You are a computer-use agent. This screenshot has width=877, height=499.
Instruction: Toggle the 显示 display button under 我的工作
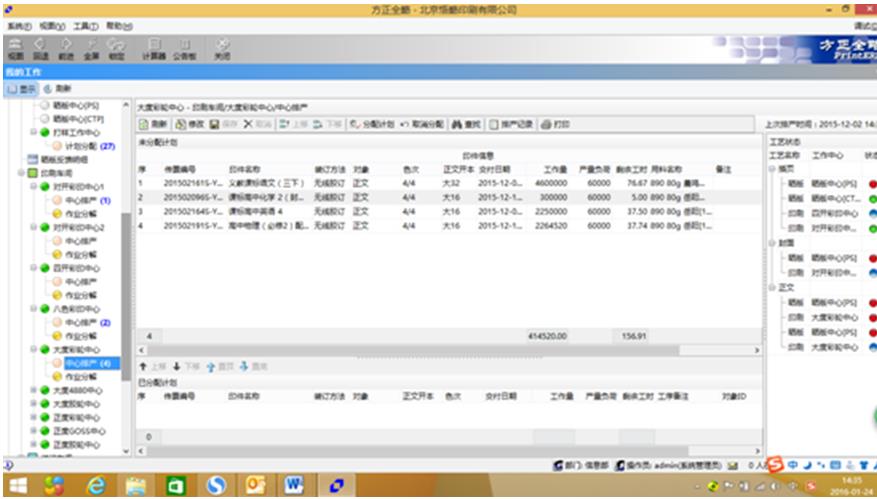pyautogui.click(x=20, y=89)
